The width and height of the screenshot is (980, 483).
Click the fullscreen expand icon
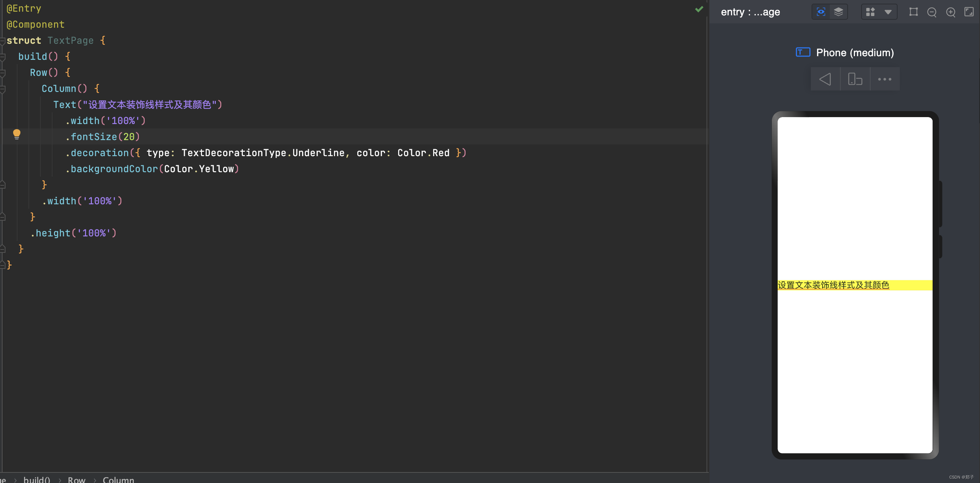coord(969,12)
